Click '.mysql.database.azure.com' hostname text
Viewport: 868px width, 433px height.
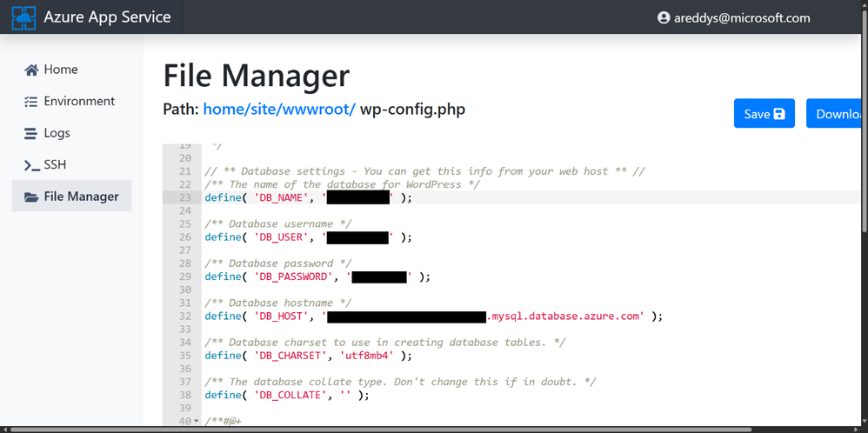[x=564, y=316]
